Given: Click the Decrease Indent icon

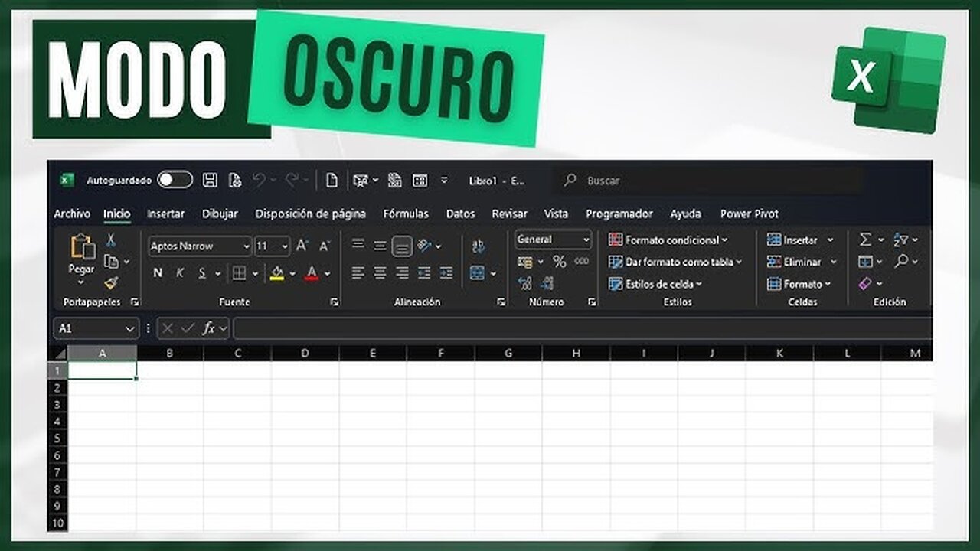Looking at the screenshot, I should click(x=424, y=272).
